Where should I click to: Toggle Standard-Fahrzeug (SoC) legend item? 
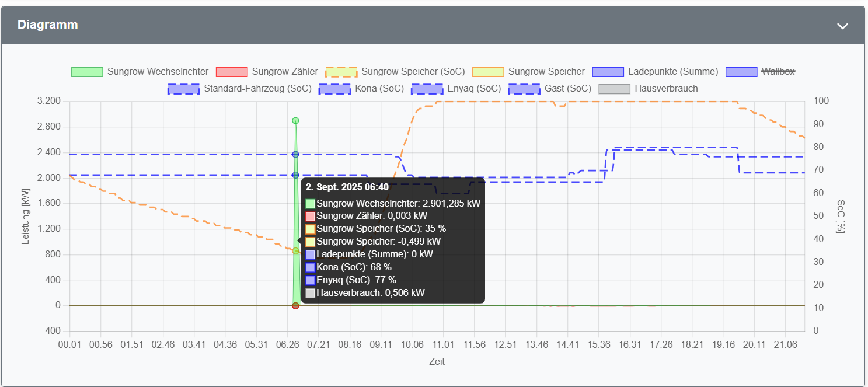pos(257,89)
